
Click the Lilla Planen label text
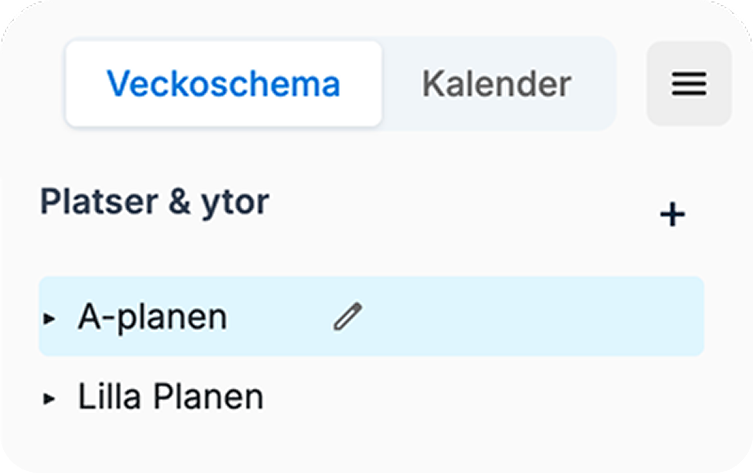[170, 398]
